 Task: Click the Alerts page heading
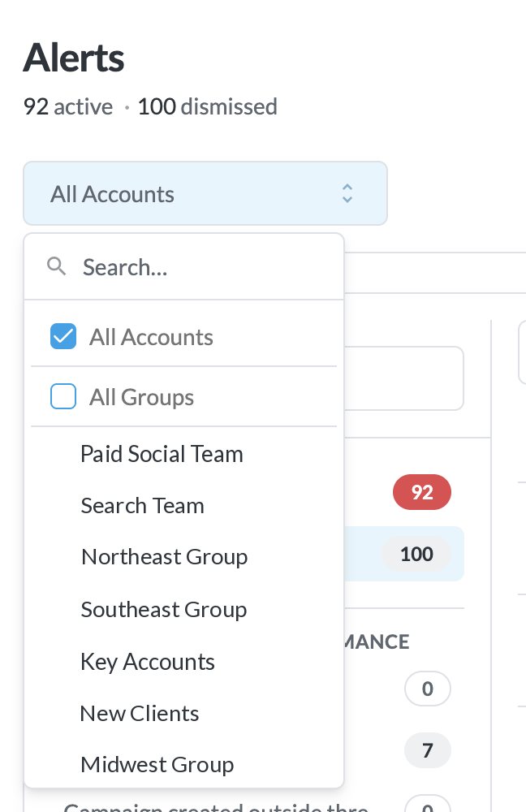74,58
